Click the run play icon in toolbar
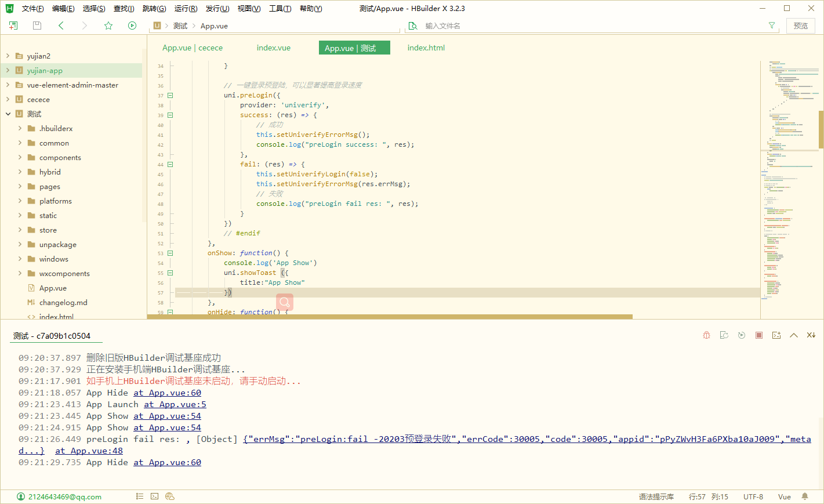 pyautogui.click(x=132, y=26)
